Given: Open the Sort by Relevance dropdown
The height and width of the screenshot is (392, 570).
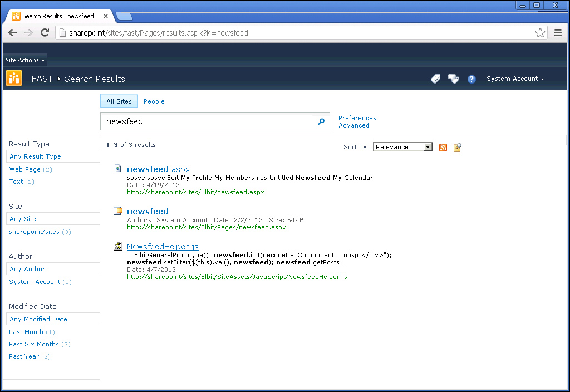Looking at the screenshot, I should (403, 147).
